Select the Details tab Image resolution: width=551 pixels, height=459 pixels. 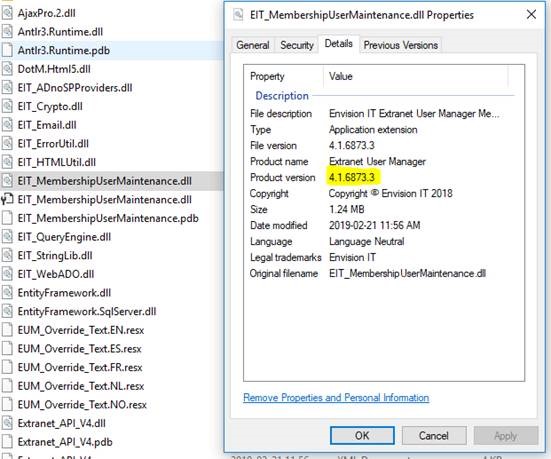[338, 44]
